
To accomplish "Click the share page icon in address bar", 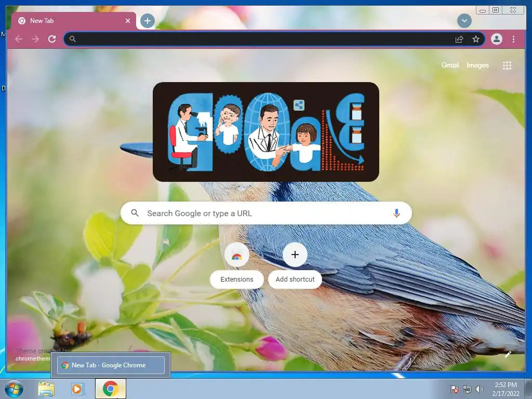I will [459, 39].
